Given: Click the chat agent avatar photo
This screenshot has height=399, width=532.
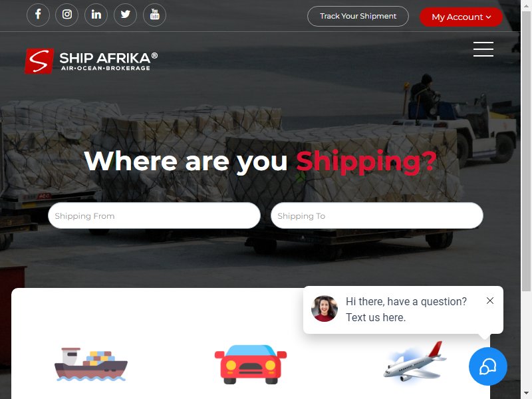Looking at the screenshot, I should (x=325, y=309).
